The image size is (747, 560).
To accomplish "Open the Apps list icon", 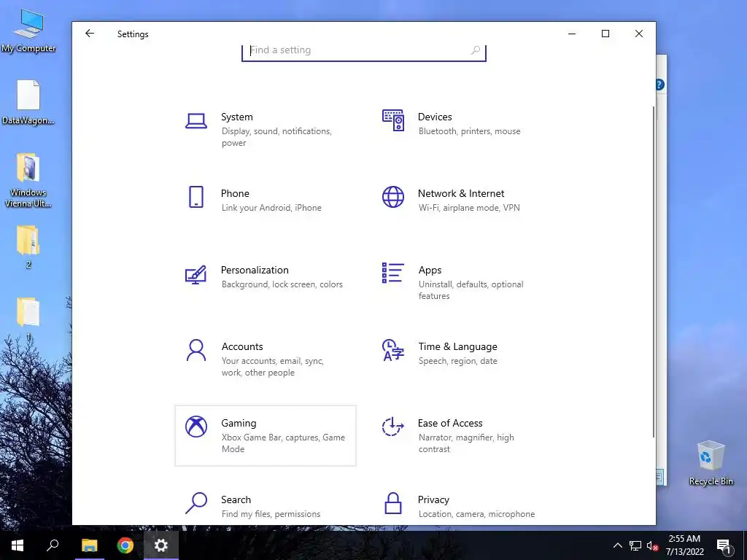I will click(393, 273).
